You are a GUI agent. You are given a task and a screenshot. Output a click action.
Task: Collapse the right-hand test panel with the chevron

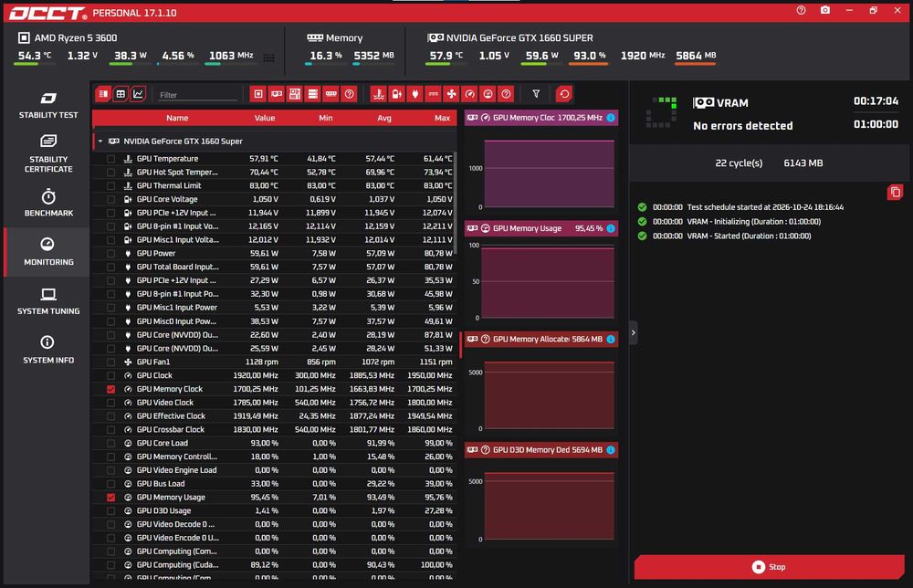(634, 333)
